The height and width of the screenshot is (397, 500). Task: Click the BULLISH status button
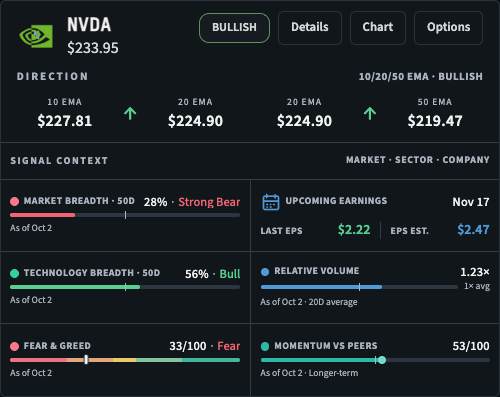[x=234, y=28]
